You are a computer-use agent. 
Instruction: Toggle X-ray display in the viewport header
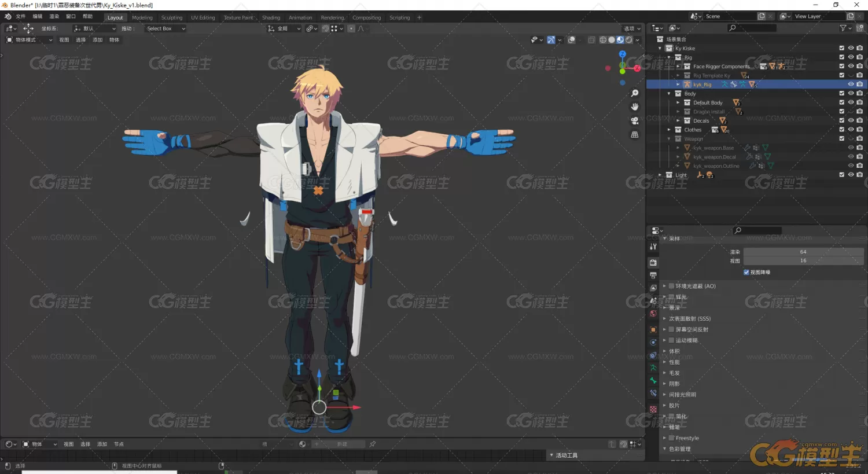click(x=591, y=40)
